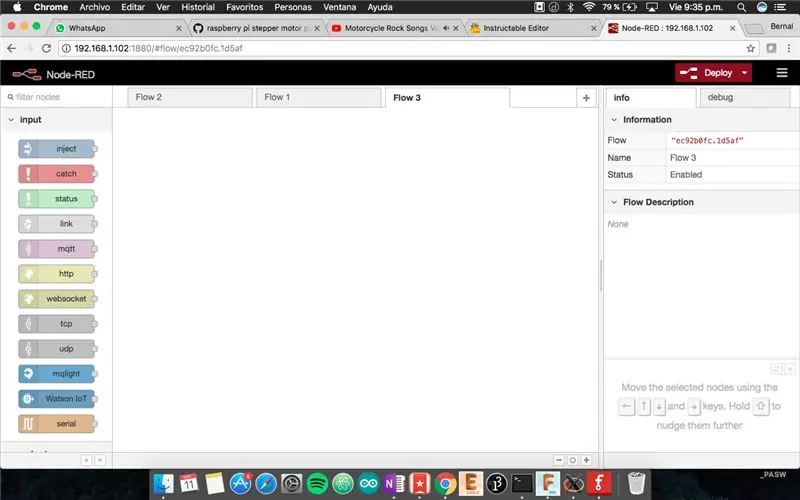Select the mqlight input node
Image resolution: width=800 pixels, height=500 pixels.
click(57, 373)
